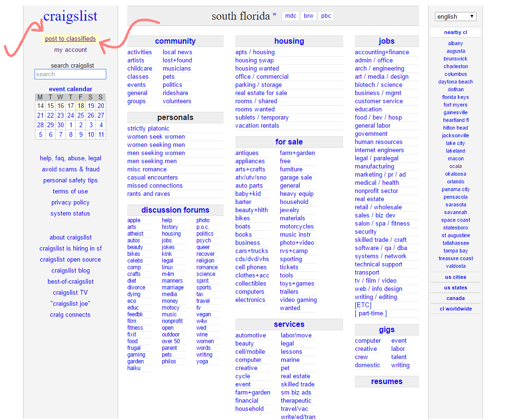506x420 pixels.
Task: Open the terms of use link
Action: pyautogui.click(x=71, y=192)
